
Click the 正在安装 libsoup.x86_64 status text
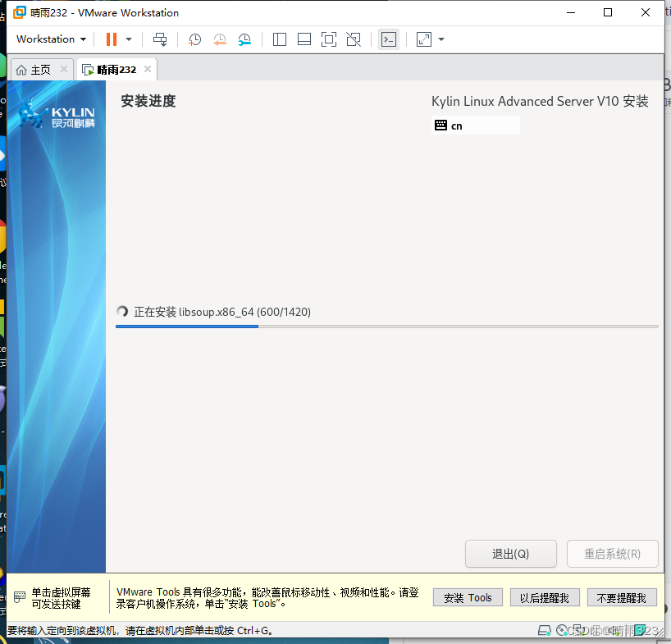pyautogui.click(x=222, y=312)
